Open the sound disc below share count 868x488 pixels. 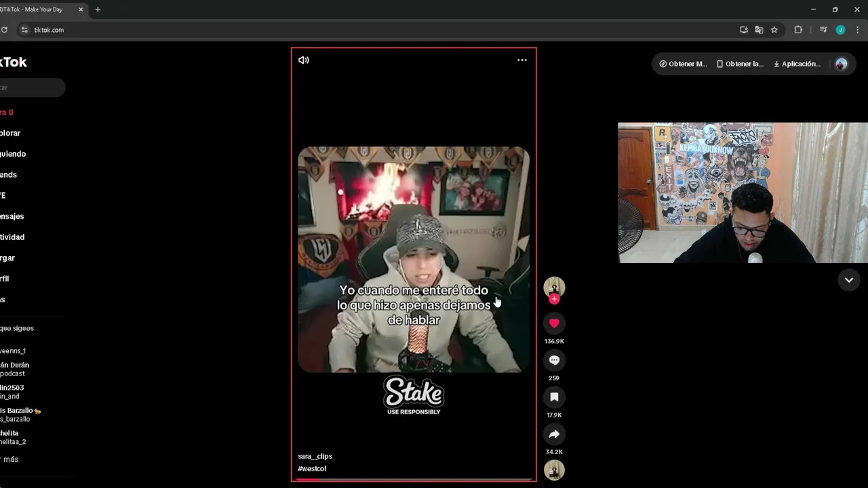(x=554, y=470)
